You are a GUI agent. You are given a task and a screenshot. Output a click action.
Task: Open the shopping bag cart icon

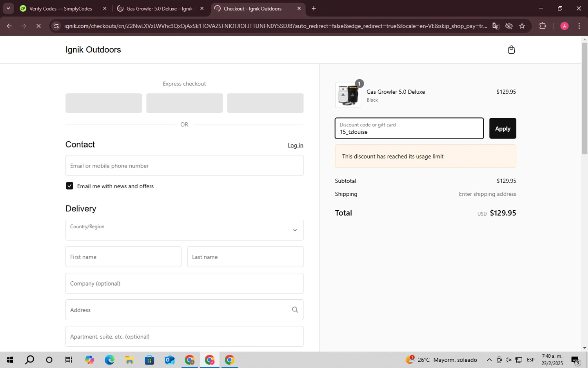point(511,50)
